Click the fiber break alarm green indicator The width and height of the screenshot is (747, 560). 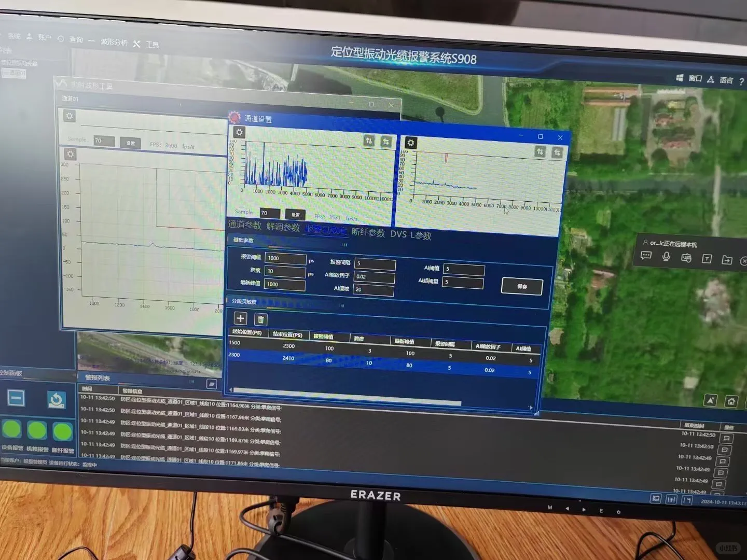pos(63,431)
